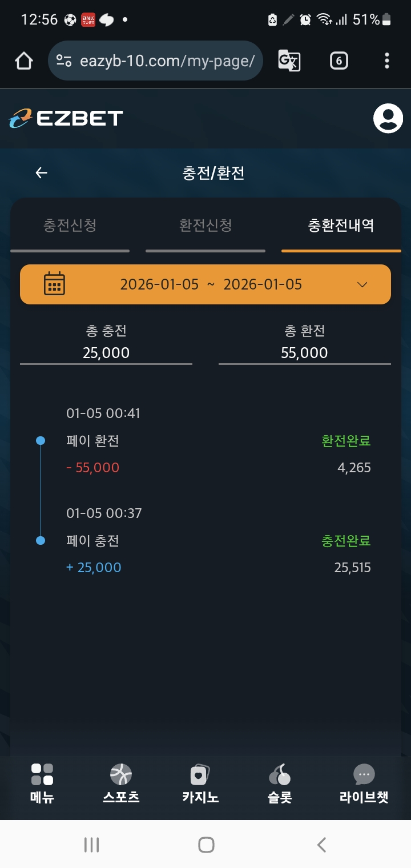The height and width of the screenshot is (868, 411).
Task: Tap the site address bar
Action: tap(166, 61)
